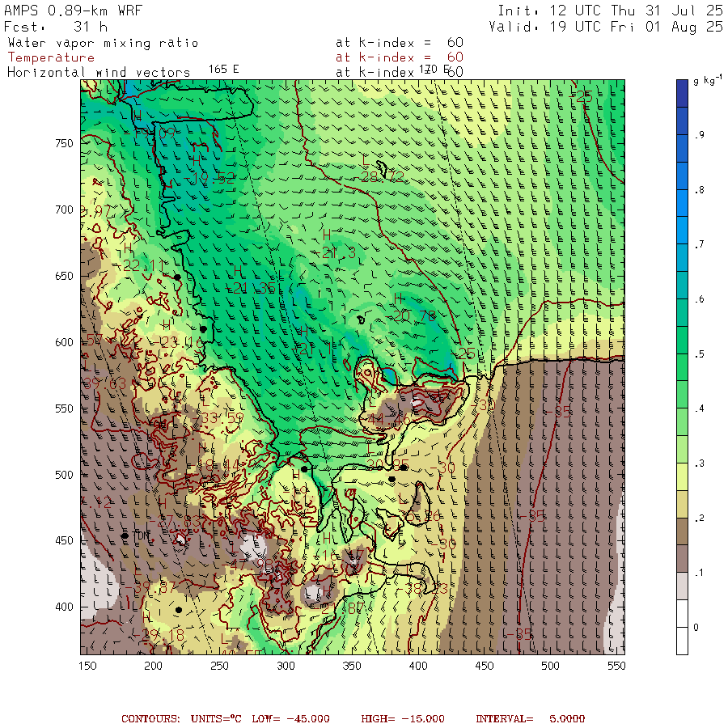728x728 pixels.
Task: Click the '750' y-axis tick label
Action: [x=64, y=143]
